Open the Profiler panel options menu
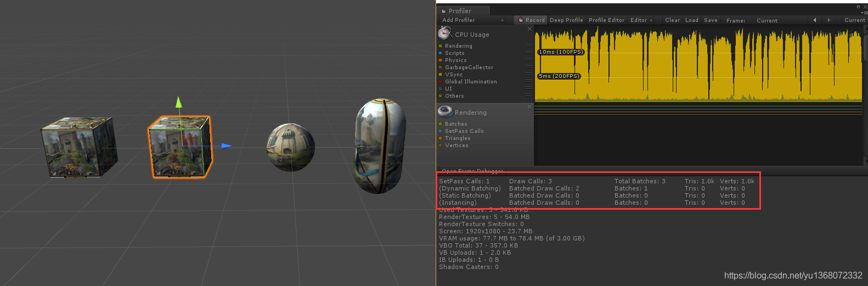The height and width of the screenshot is (286, 868). 864,12
